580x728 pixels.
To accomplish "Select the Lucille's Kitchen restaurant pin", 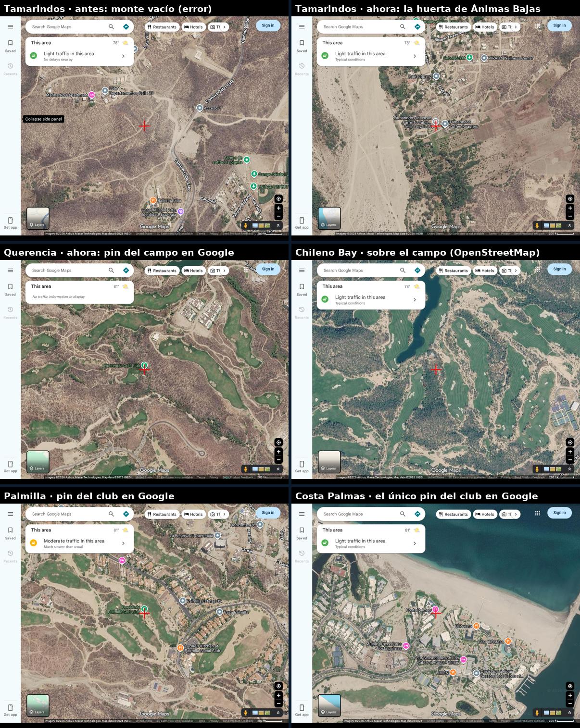I will point(180,648).
